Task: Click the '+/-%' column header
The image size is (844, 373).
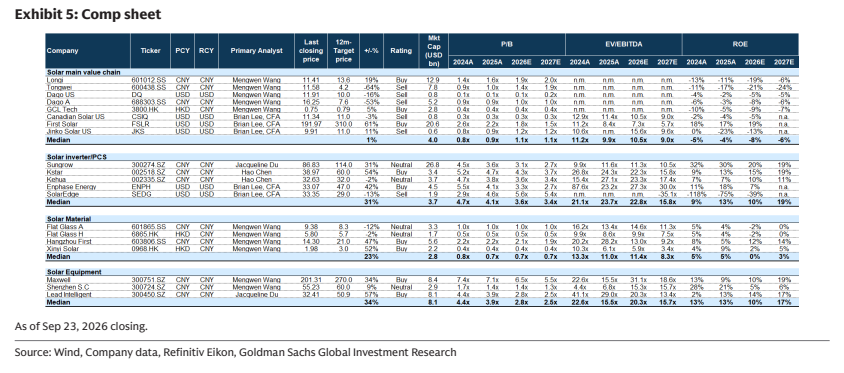Action: click(x=371, y=51)
